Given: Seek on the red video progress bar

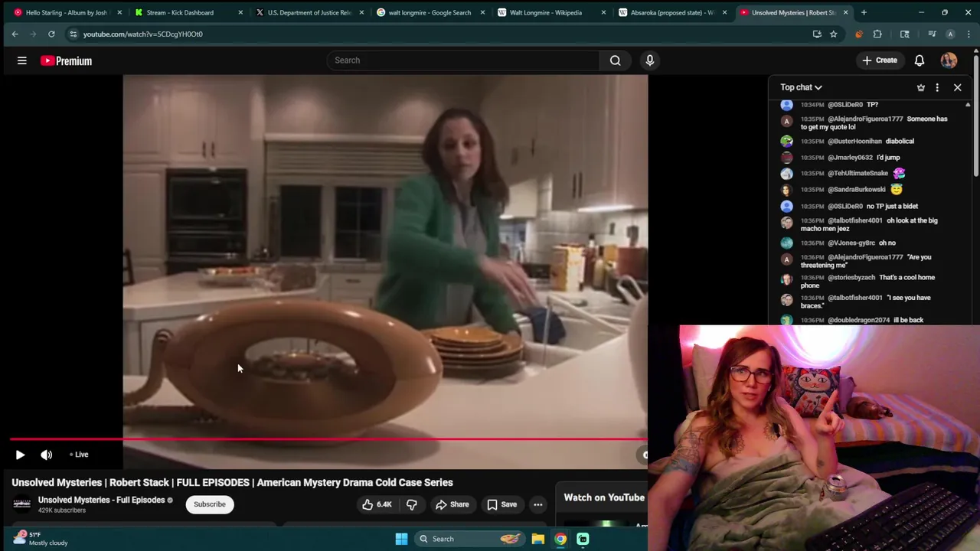Looking at the screenshot, I should point(329,439).
